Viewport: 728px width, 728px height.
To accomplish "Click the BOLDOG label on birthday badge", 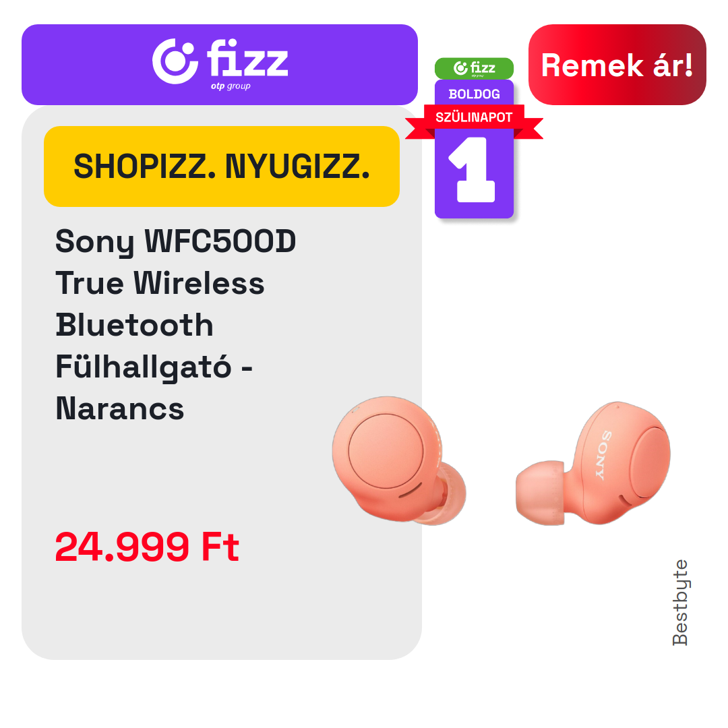I will [x=474, y=94].
